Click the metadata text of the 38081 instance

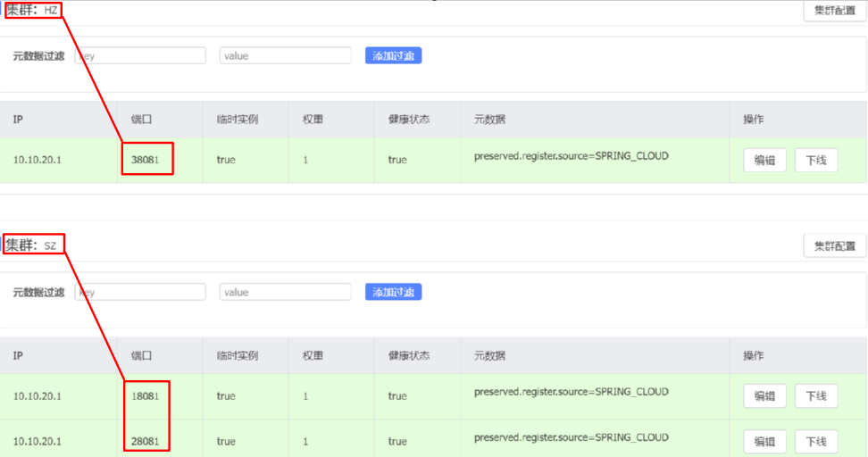[x=571, y=155]
